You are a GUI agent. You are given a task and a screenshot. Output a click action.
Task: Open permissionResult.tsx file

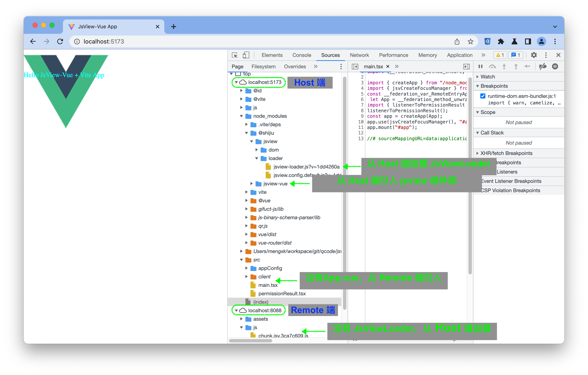click(282, 294)
